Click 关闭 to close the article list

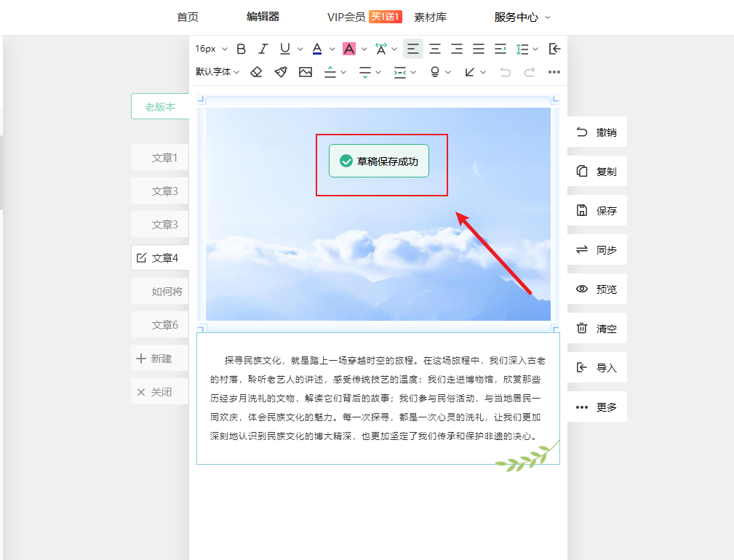160,392
